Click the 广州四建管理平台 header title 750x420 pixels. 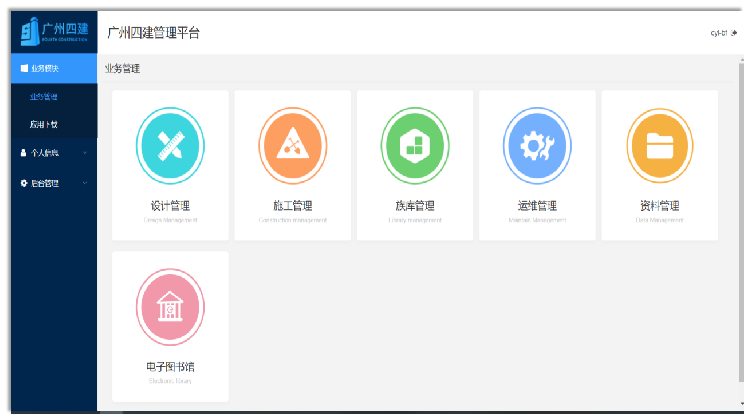coord(153,33)
